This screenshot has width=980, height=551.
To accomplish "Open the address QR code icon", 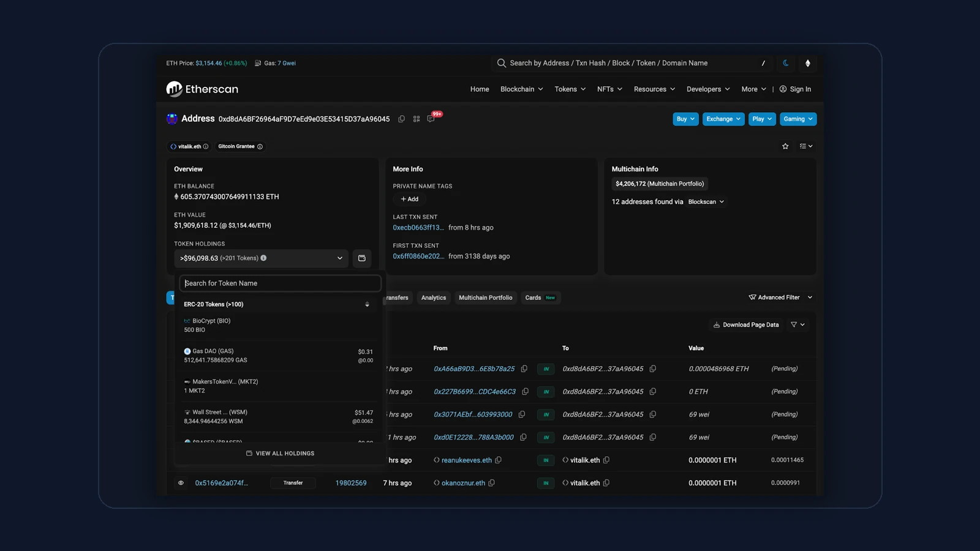I will (417, 119).
